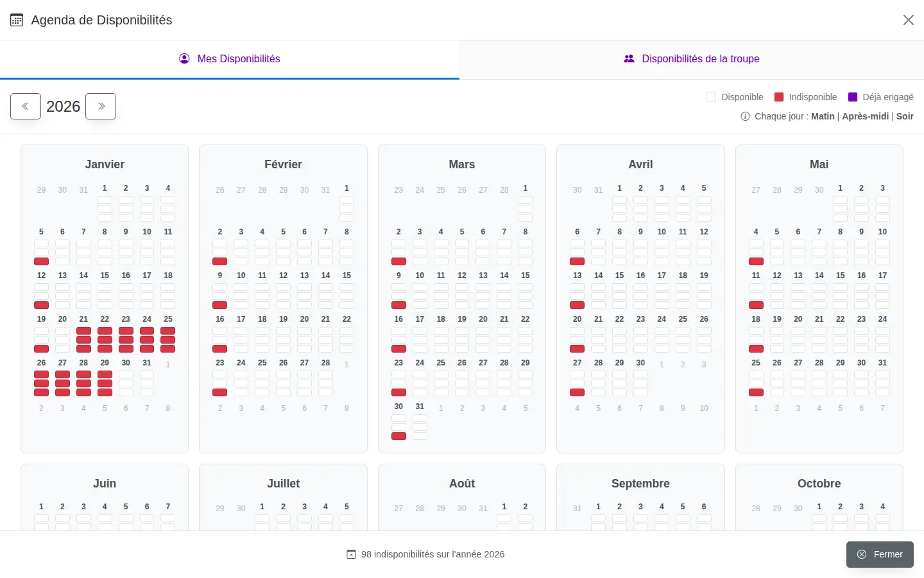Toggle the evening slot of February 16

(x=219, y=349)
